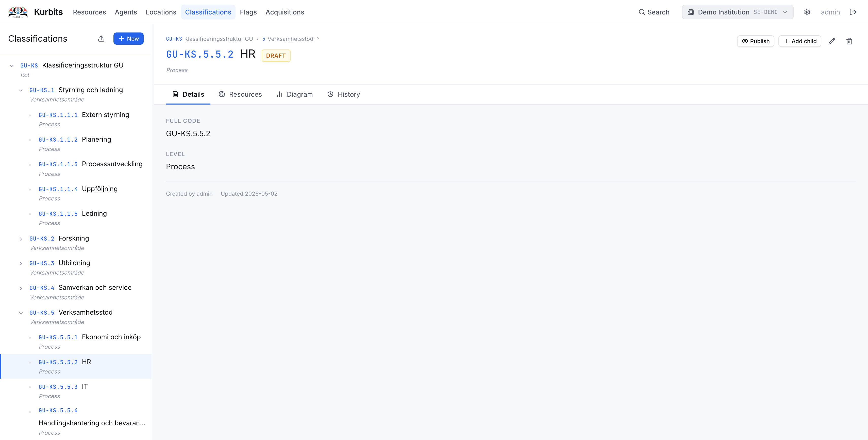Expand the GU-KS.4 Samverkan och service node

21,289
